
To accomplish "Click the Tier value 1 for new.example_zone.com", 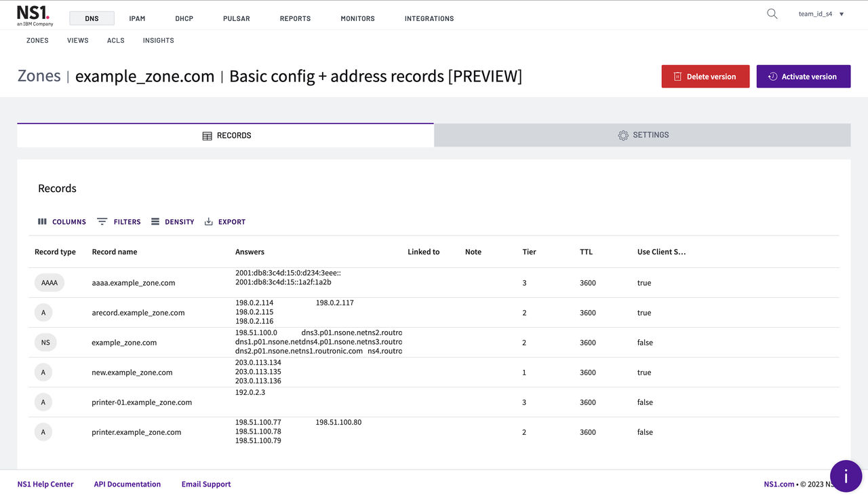I will pos(524,372).
